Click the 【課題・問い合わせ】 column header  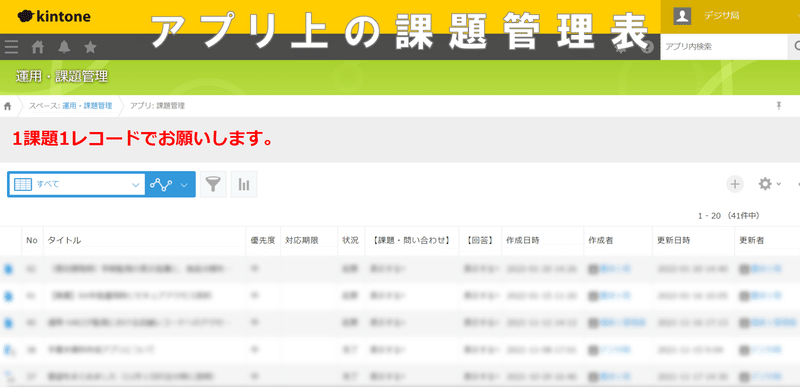tap(412, 241)
